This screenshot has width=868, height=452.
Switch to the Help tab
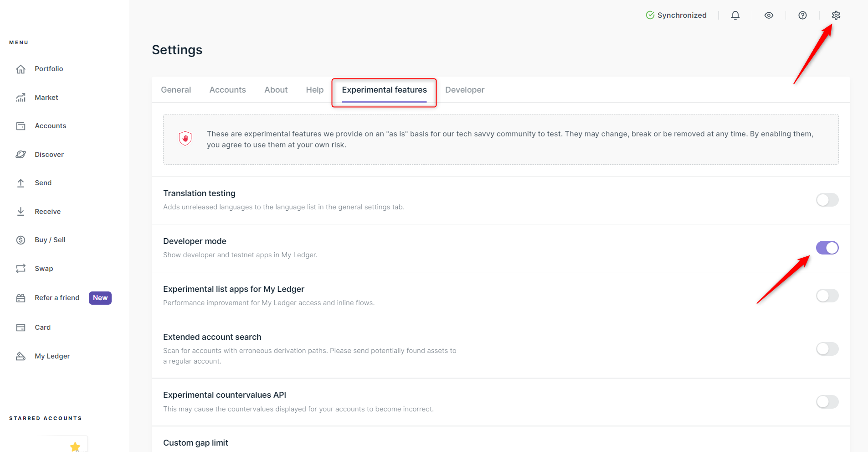click(x=314, y=90)
